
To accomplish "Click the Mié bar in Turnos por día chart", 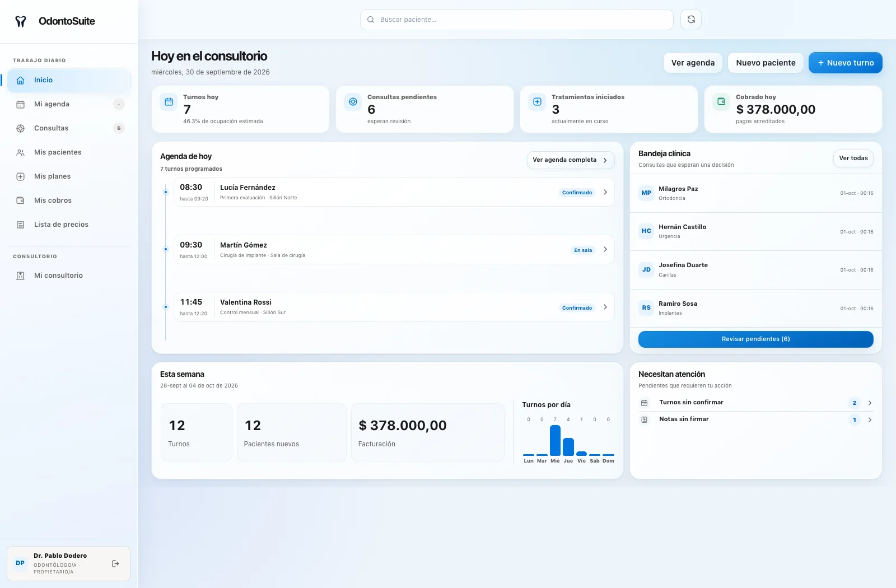I will [555, 440].
